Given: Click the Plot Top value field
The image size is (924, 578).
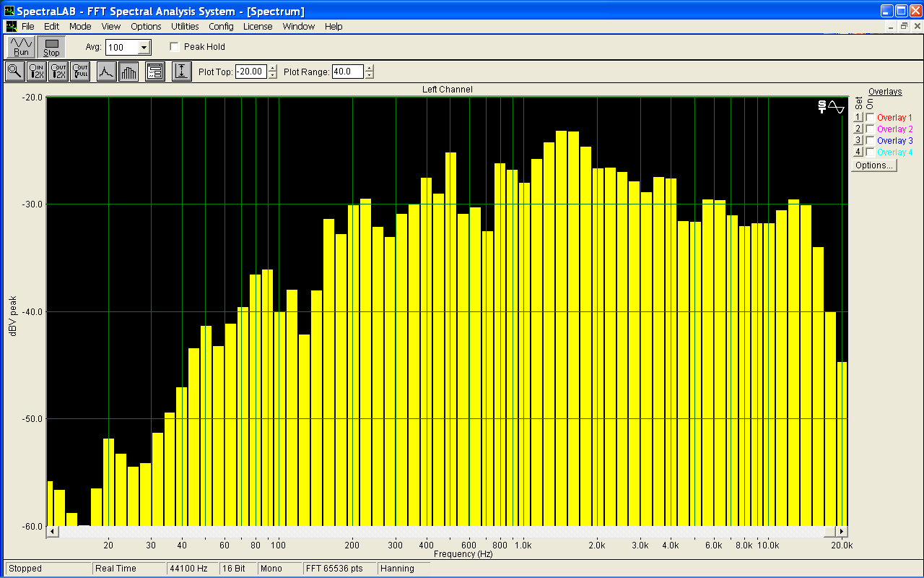Looking at the screenshot, I should pos(251,72).
